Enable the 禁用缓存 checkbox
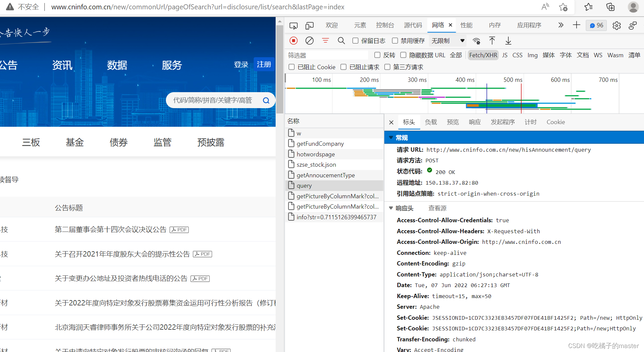This screenshot has height=352, width=644. click(x=395, y=41)
